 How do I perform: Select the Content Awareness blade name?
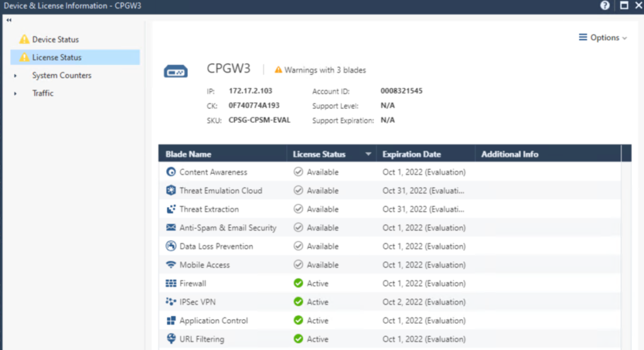pyautogui.click(x=213, y=172)
